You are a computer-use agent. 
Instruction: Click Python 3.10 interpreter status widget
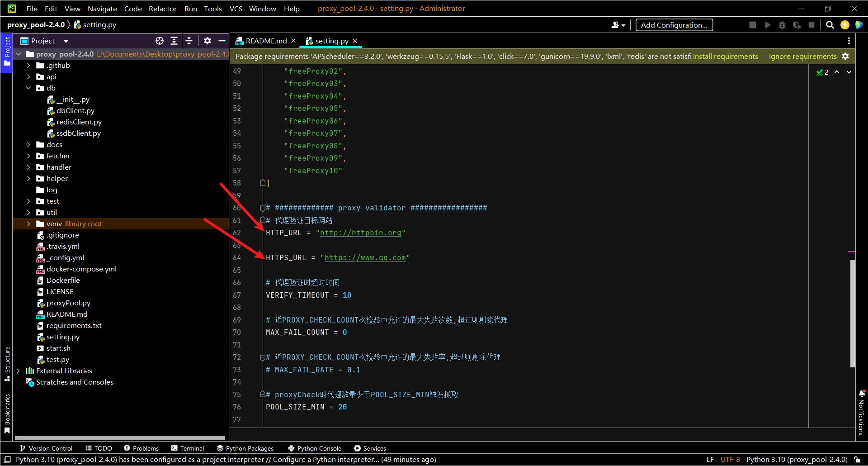click(x=797, y=460)
